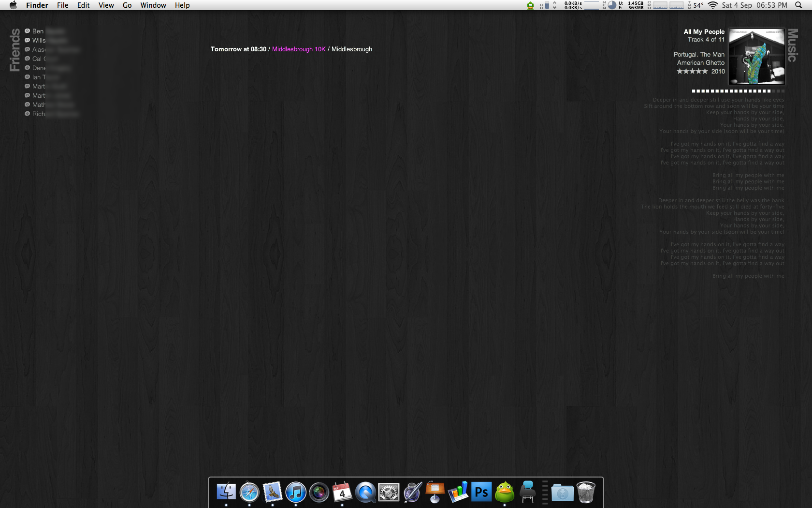Open the Window menu
This screenshot has height=508, width=812.
coord(153,5)
